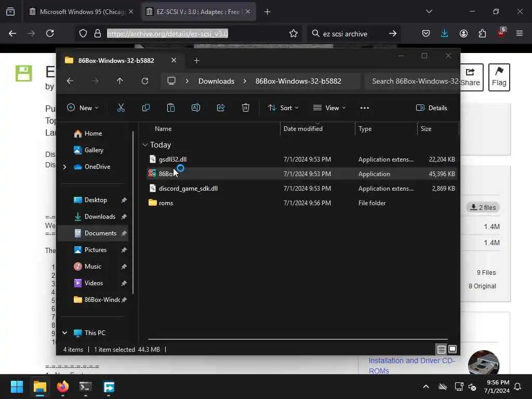Click the 86Box application icon
The height and width of the screenshot is (399, 532).
tap(152, 174)
